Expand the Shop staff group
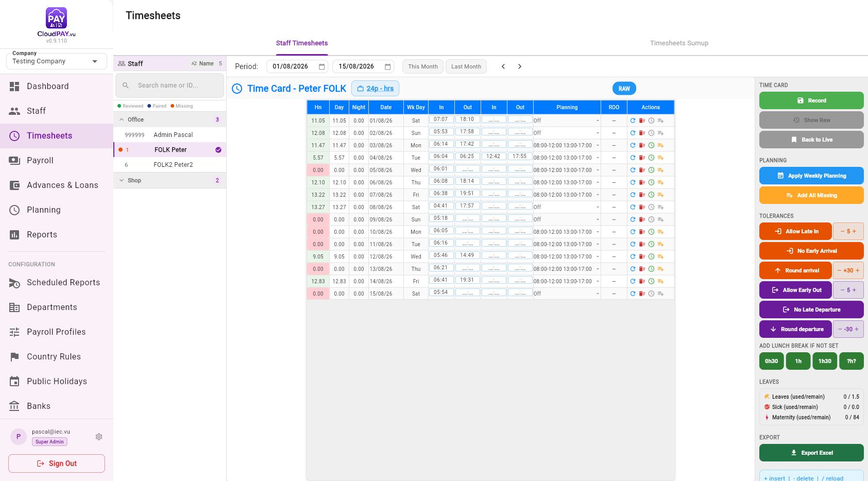 pos(169,180)
